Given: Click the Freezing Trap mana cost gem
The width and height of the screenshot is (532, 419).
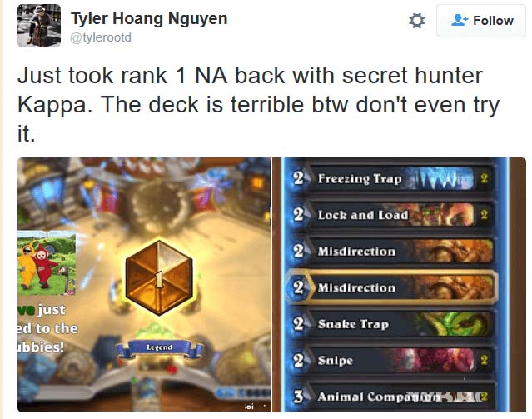Looking at the screenshot, I should 299,178.
